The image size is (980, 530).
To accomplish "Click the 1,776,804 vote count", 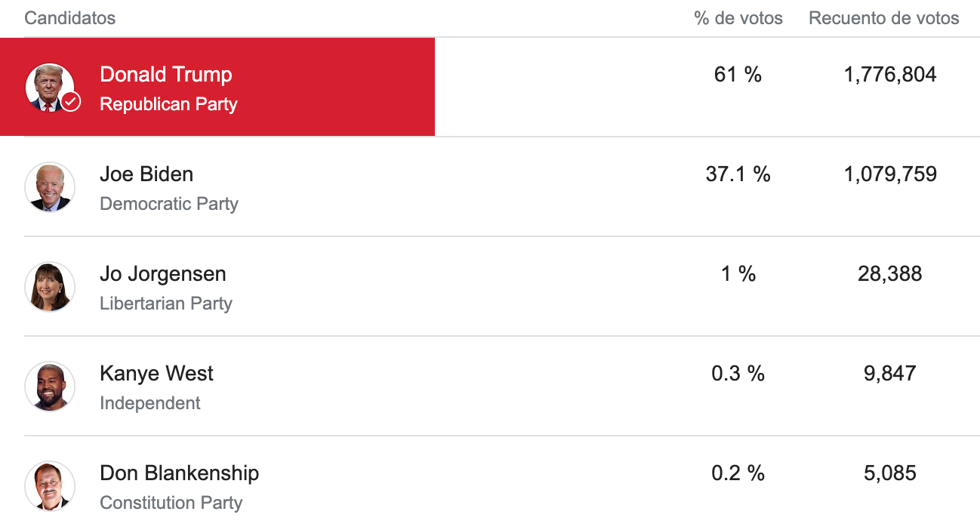I will (890, 74).
